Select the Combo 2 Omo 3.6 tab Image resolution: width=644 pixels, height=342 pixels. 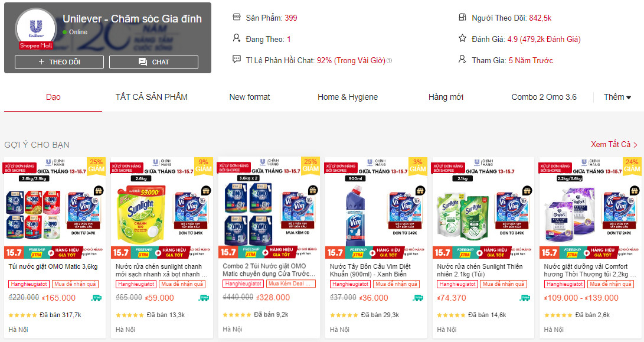544,97
